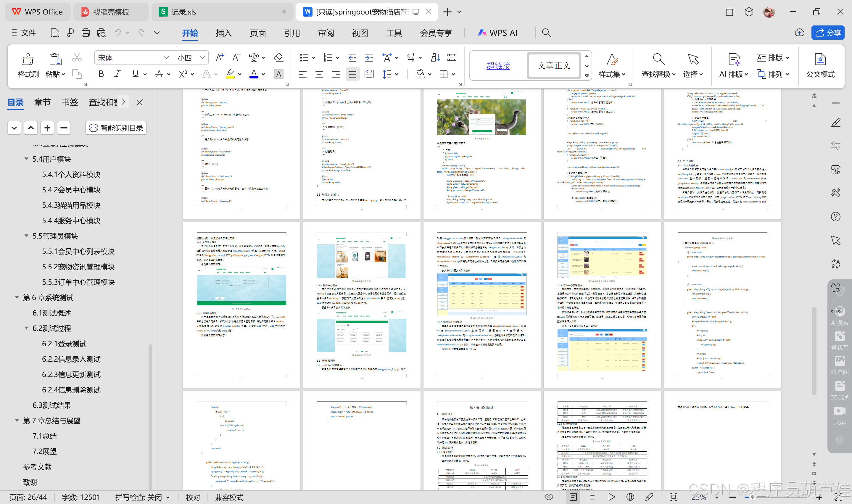Open the AI layout tool icon

click(734, 59)
